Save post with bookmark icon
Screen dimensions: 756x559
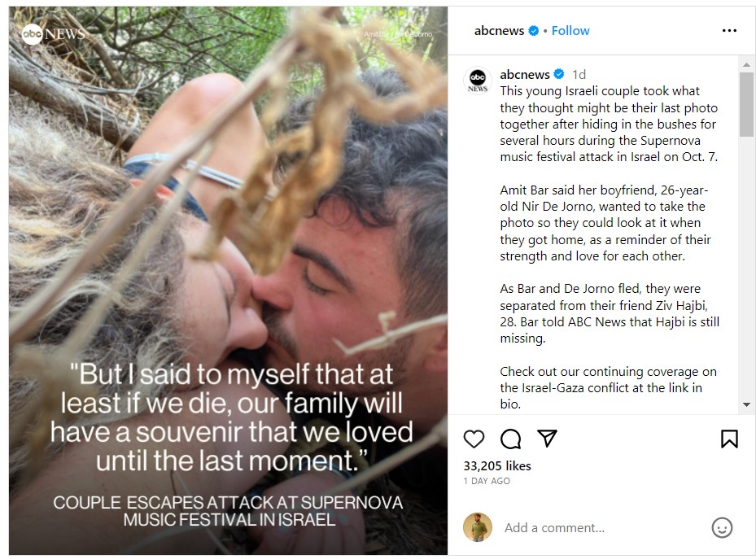click(729, 439)
